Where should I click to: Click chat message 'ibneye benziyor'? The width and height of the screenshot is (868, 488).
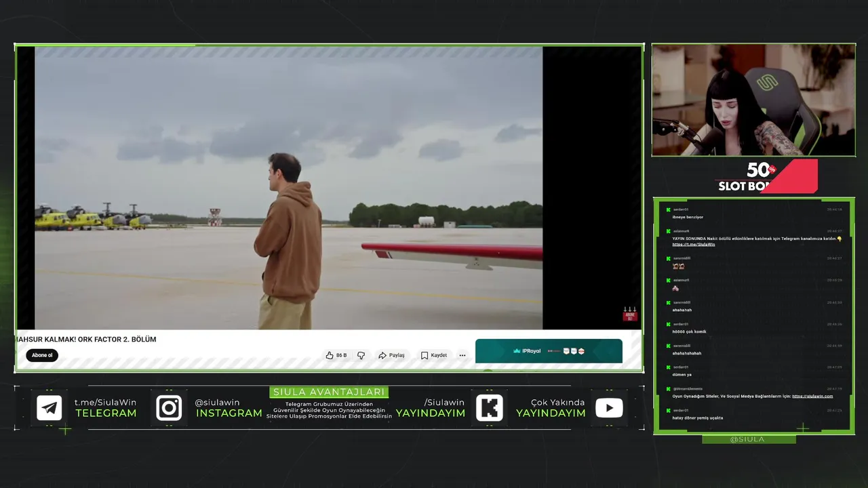pos(688,217)
